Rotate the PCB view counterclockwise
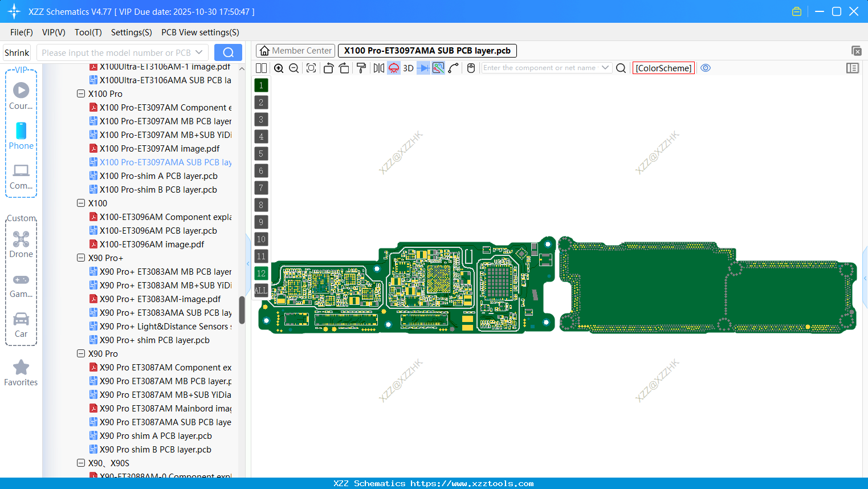 coord(328,68)
